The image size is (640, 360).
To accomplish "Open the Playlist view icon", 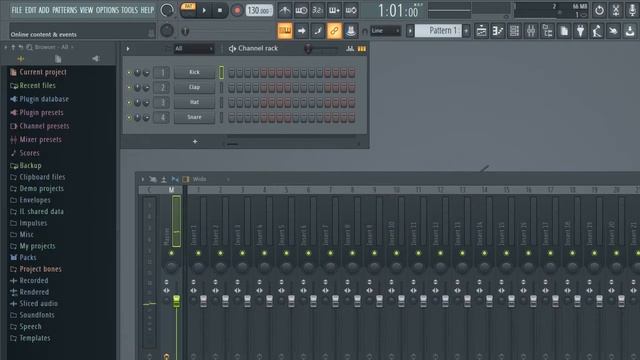I will point(482,31).
